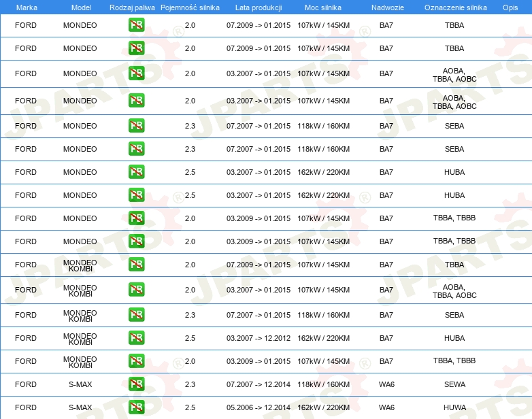Click '107kW / 145KM' in MONDEO KOMBI 'TBBA, TBBB' row
This screenshot has width=532, height=419.
324,361
